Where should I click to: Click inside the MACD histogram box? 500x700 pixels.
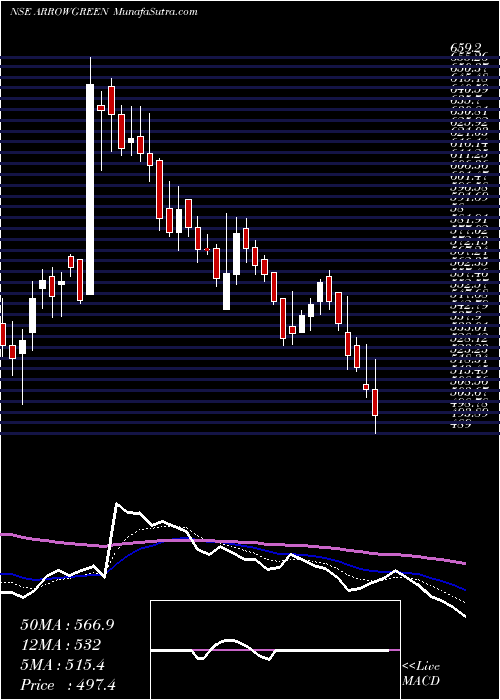tap(275, 650)
